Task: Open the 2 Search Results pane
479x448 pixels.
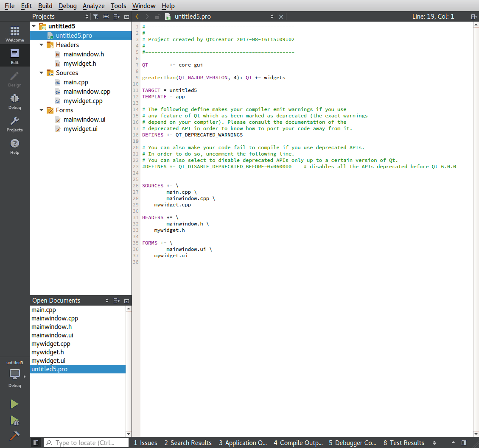Action: pos(188,442)
